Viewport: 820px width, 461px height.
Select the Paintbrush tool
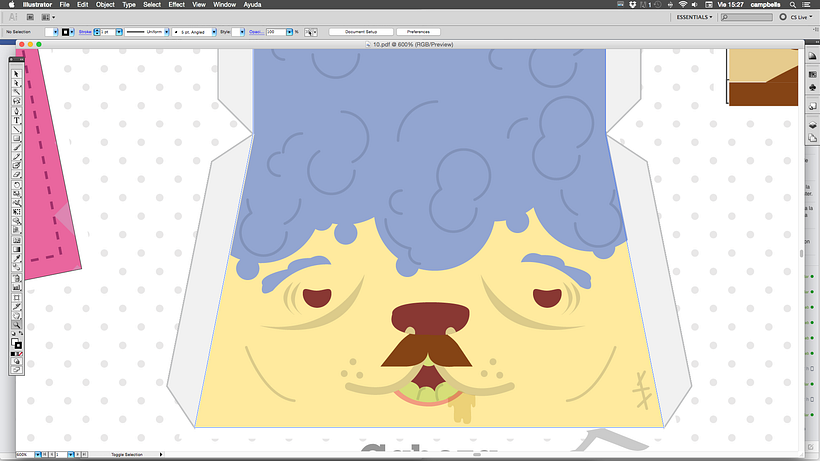[x=16, y=148]
